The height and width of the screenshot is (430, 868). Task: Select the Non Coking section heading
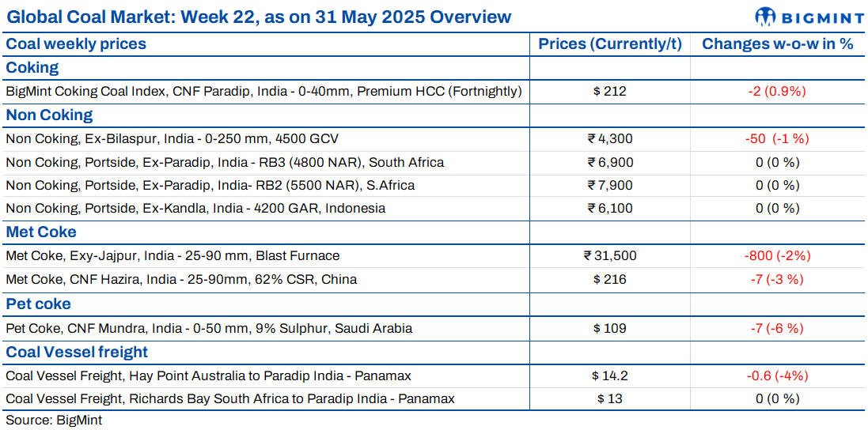(x=49, y=115)
